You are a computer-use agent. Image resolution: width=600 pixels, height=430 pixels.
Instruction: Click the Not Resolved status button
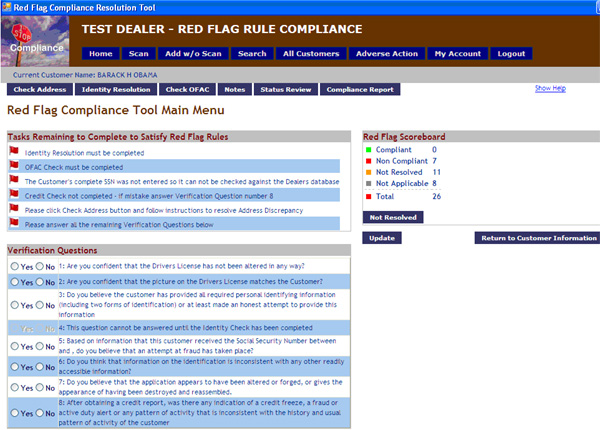click(x=393, y=217)
